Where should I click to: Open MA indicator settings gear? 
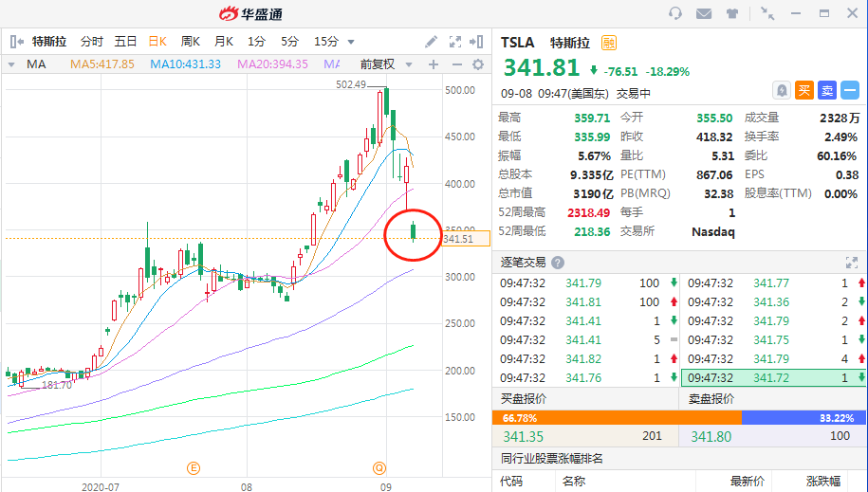pos(478,64)
